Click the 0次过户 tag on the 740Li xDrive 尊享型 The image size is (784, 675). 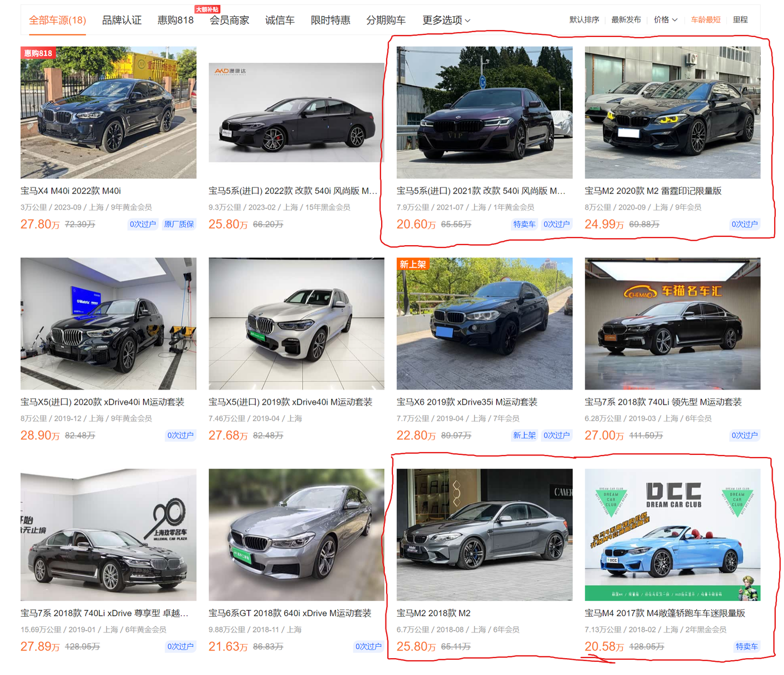point(181,647)
